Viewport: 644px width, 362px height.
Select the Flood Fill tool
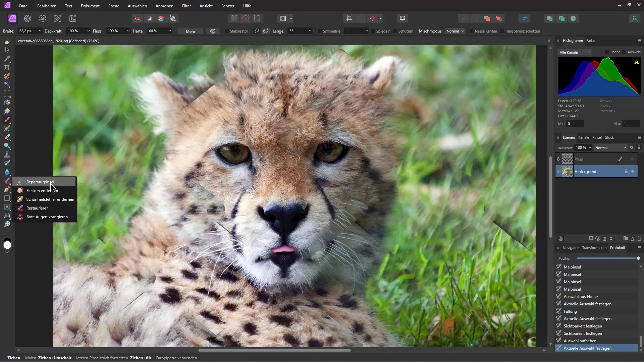[x=7, y=102]
